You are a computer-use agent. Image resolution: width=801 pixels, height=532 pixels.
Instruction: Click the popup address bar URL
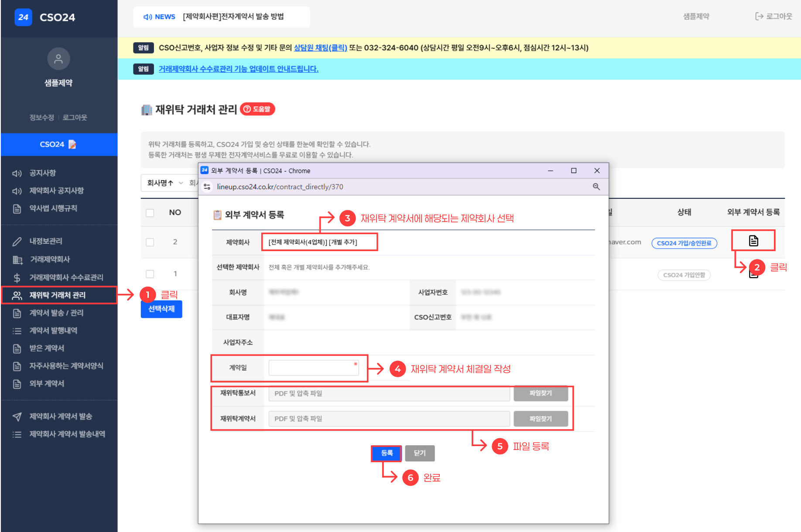[280, 187]
